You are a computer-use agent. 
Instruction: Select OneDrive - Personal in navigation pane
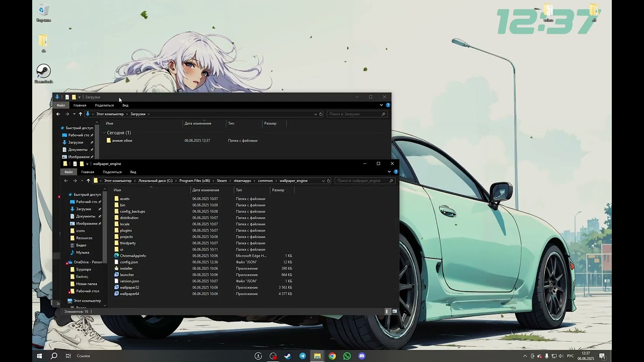pyautogui.click(x=84, y=262)
